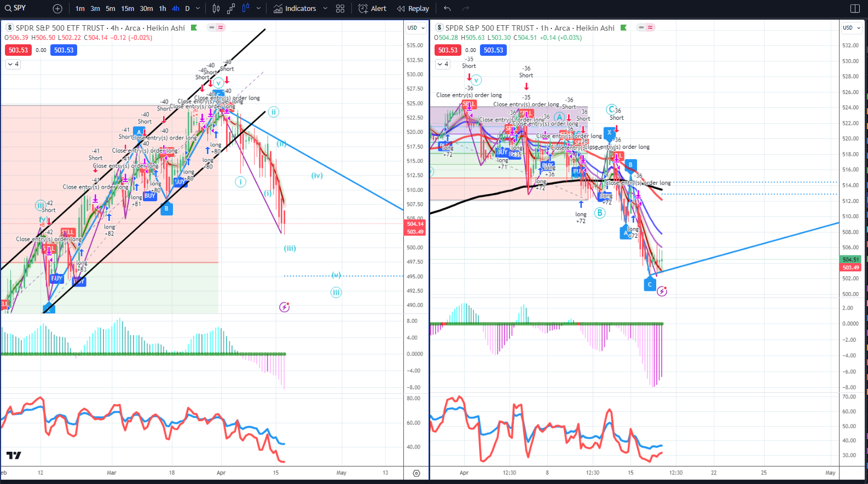868x484 pixels.
Task: Click the blue 503.53 buy button on the 1h chart
Action: 494,50
